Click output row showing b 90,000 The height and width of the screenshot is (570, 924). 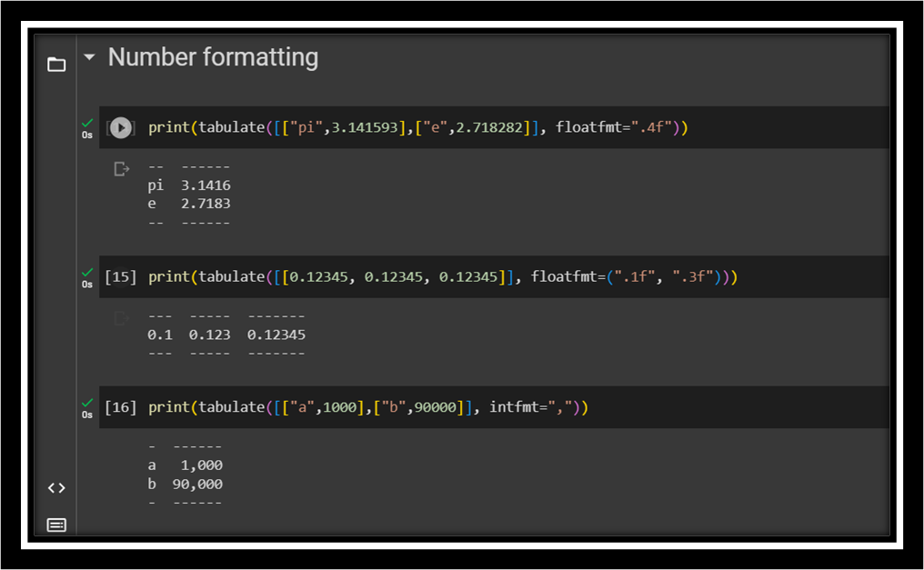point(186,484)
